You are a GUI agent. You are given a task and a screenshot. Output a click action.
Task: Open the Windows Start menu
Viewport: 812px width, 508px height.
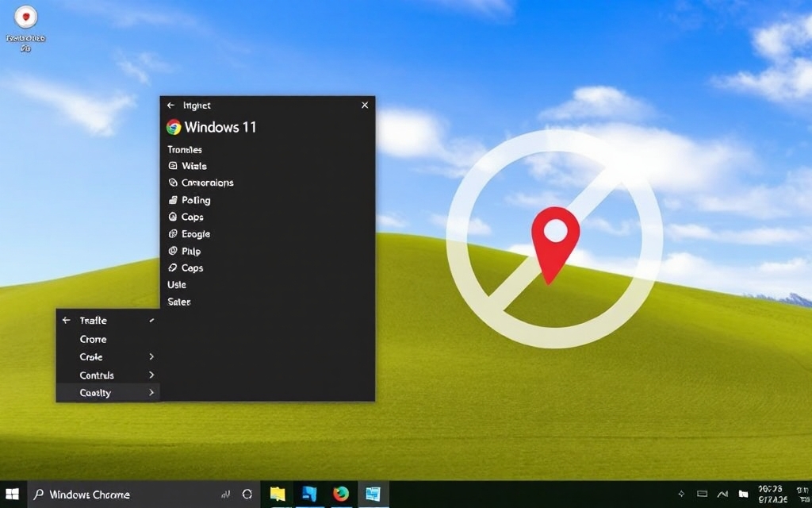coord(12,494)
